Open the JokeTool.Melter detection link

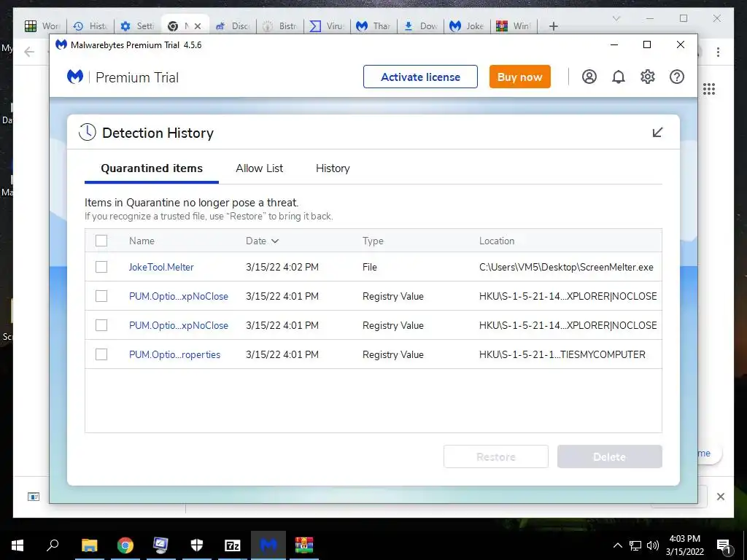point(161,267)
